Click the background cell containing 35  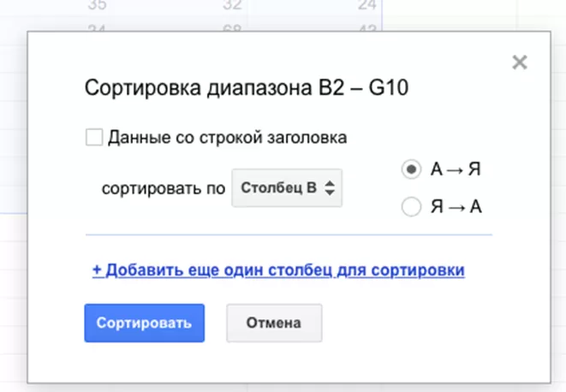98,8
